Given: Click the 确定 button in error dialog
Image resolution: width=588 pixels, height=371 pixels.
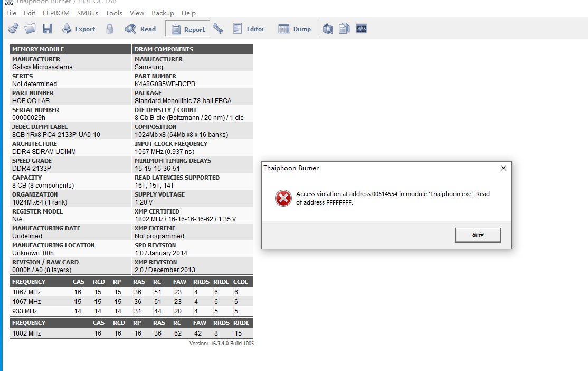Looking at the screenshot, I should [478, 235].
